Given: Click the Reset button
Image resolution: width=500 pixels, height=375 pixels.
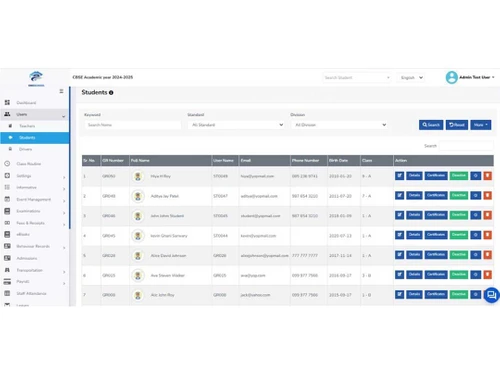Looking at the screenshot, I should [457, 125].
